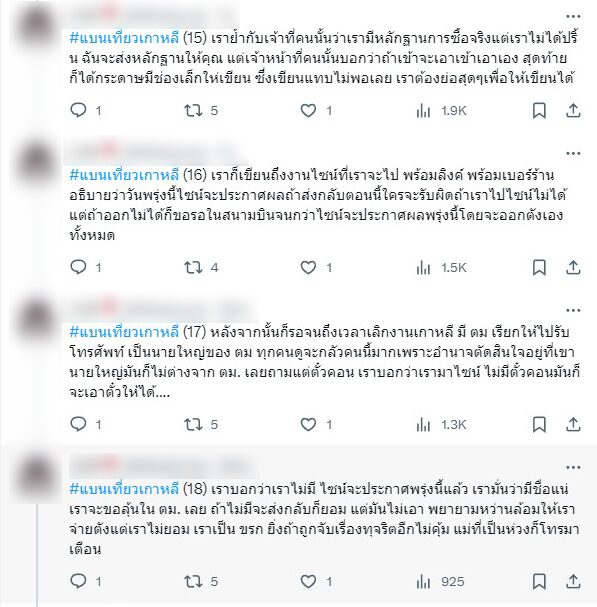Share the tweet numbered (15)
This screenshot has height=607, width=597.
tap(573, 111)
